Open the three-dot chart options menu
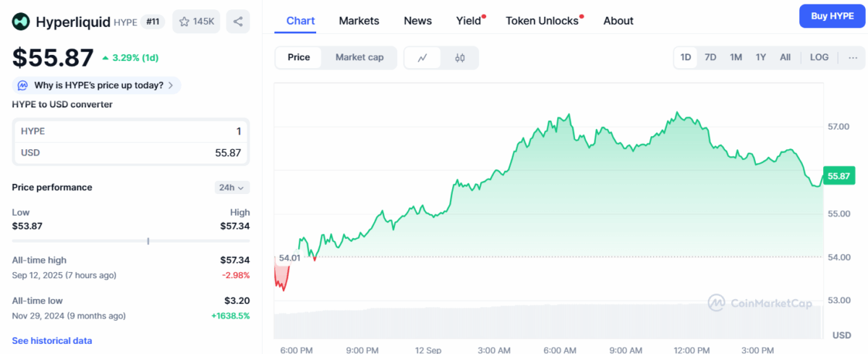This screenshot has width=868, height=354. tap(853, 57)
